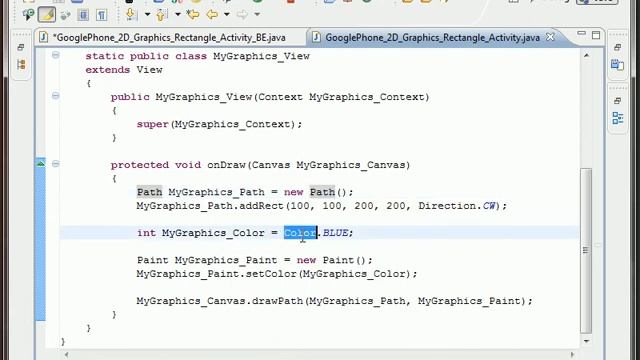Click MyGraphics_Canvas.drawPath statement
640x360 pixels.
click(335, 301)
